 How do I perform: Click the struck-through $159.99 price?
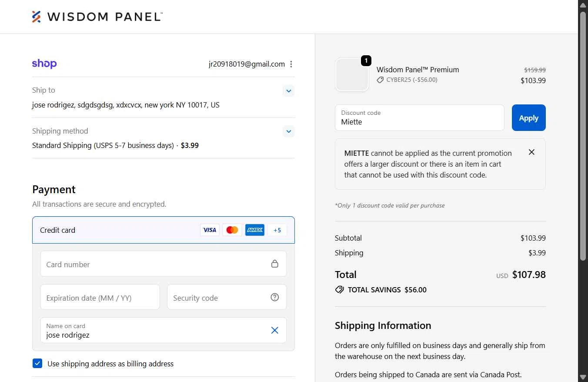pyautogui.click(x=535, y=70)
